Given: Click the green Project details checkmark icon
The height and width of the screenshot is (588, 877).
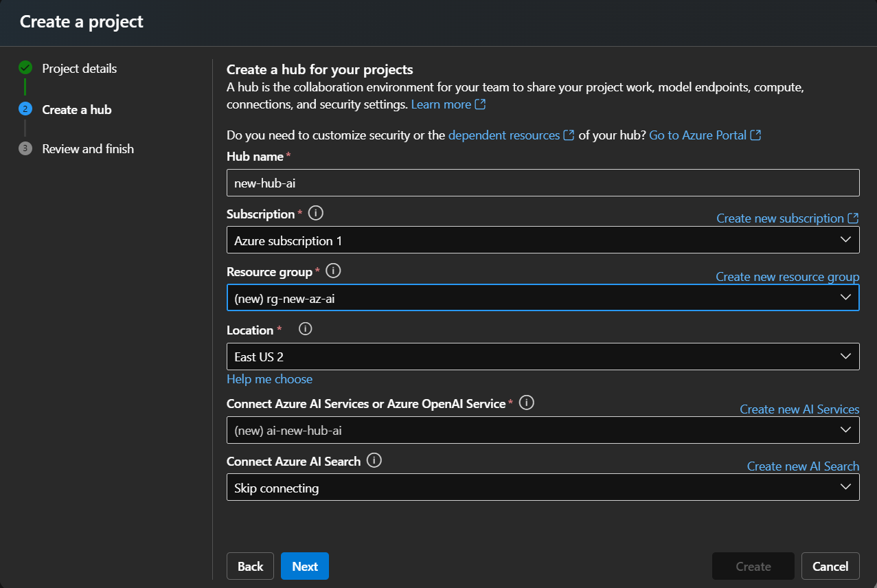Looking at the screenshot, I should coord(25,68).
